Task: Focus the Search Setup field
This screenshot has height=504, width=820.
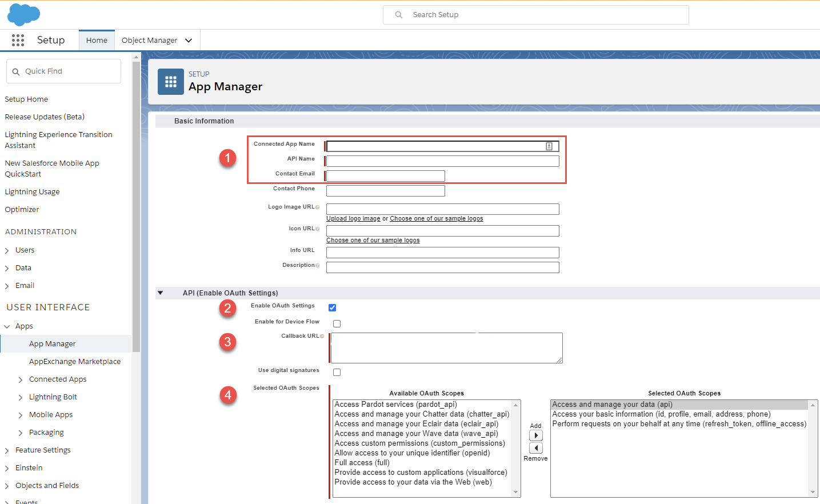Action: (536, 15)
